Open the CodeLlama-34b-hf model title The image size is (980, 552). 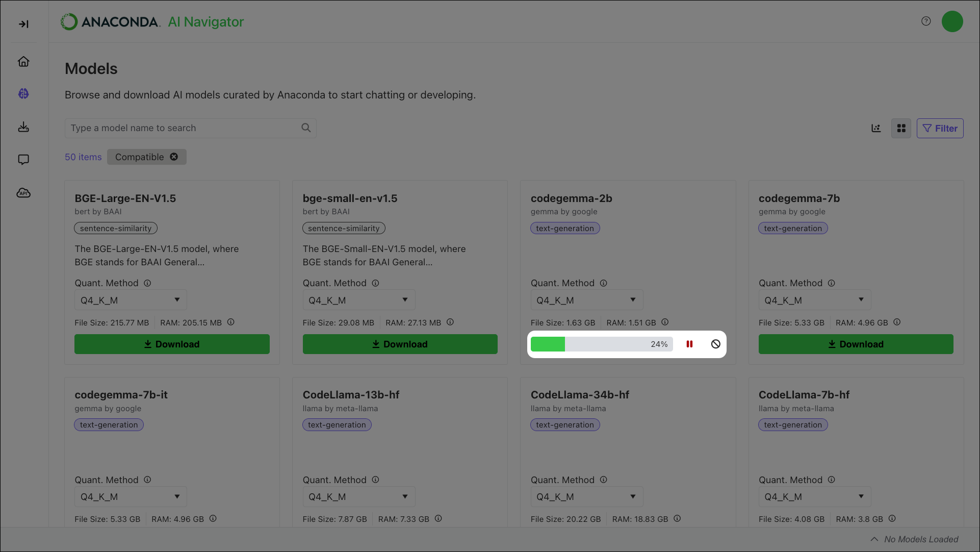point(580,395)
